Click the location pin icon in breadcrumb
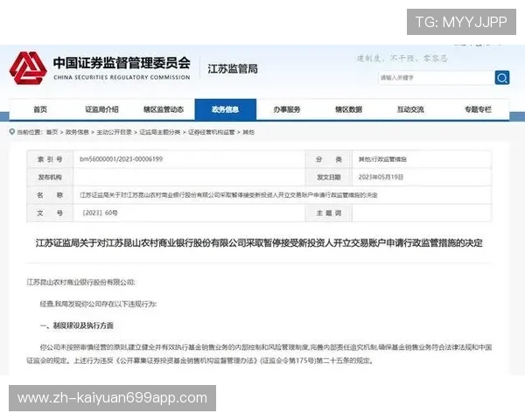Screen dimensions: 525x420 click(12, 132)
